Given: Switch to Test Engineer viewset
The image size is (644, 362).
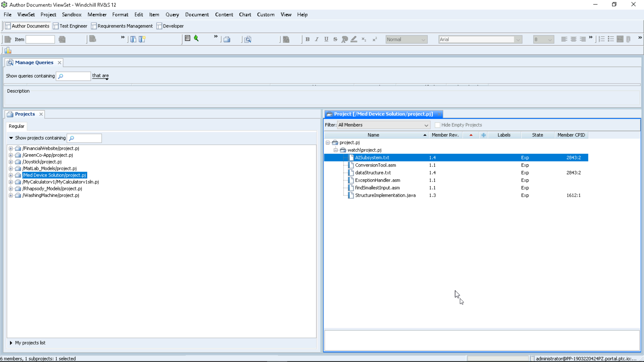Looking at the screenshot, I should [x=70, y=26].
